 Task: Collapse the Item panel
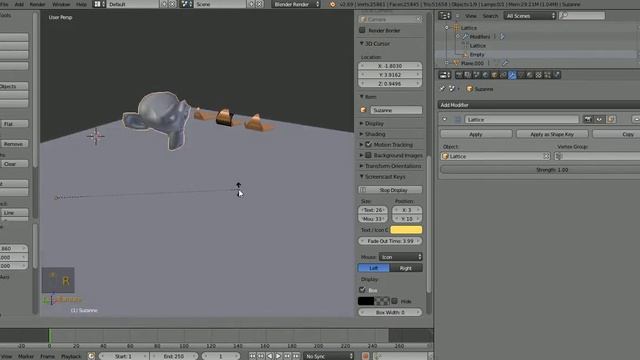point(362,97)
